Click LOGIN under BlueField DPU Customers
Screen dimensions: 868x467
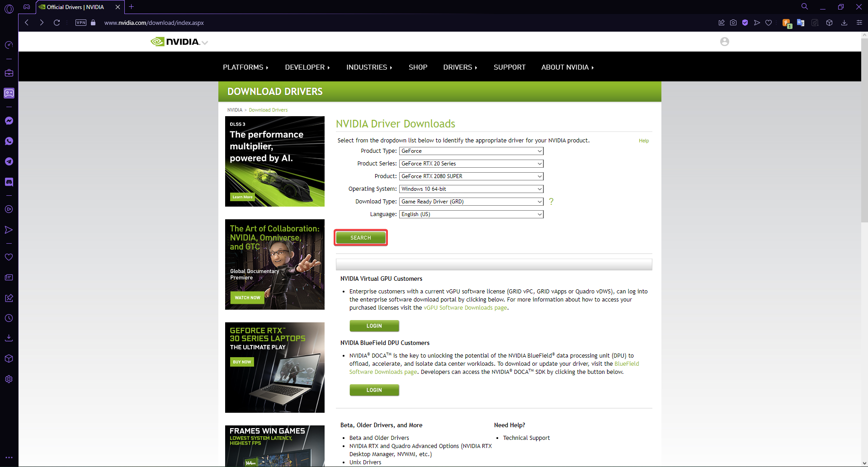[x=374, y=390]
